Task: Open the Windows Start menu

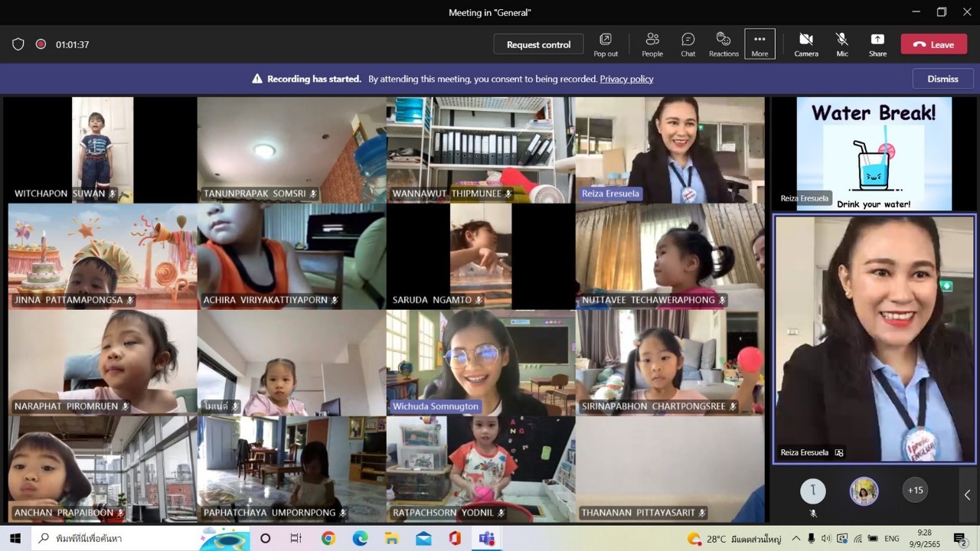Action: coord(15,538)
